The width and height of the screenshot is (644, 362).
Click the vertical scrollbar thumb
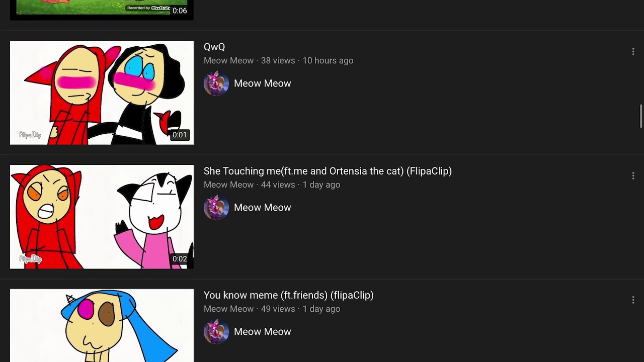(641, 117)
